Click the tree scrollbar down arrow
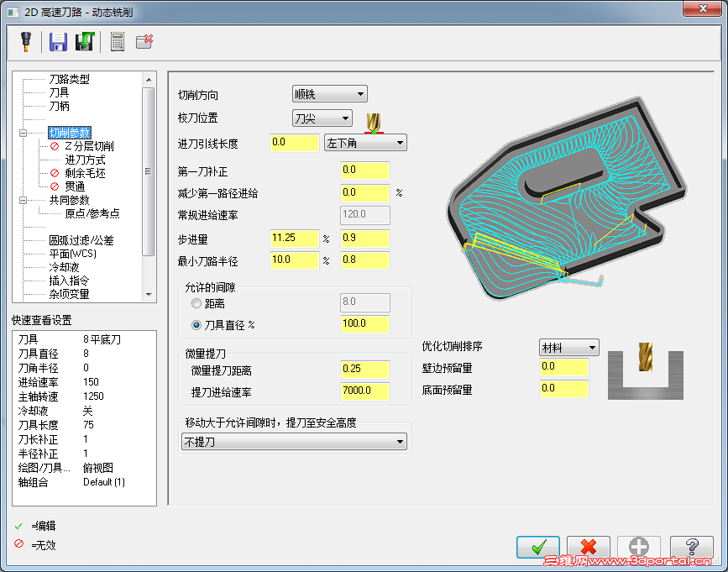This screenshot has height=572, width=728. coord(149,294)
